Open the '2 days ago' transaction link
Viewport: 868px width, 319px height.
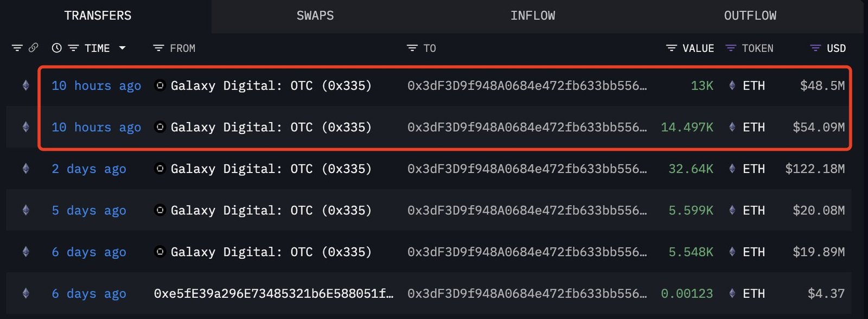tap(89, 169)
